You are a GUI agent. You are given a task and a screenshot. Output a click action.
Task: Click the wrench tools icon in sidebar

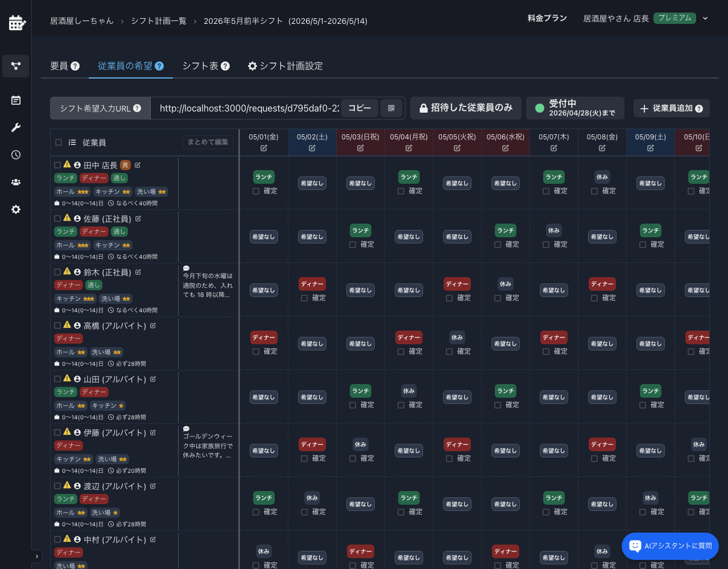(x=15, y=127)
